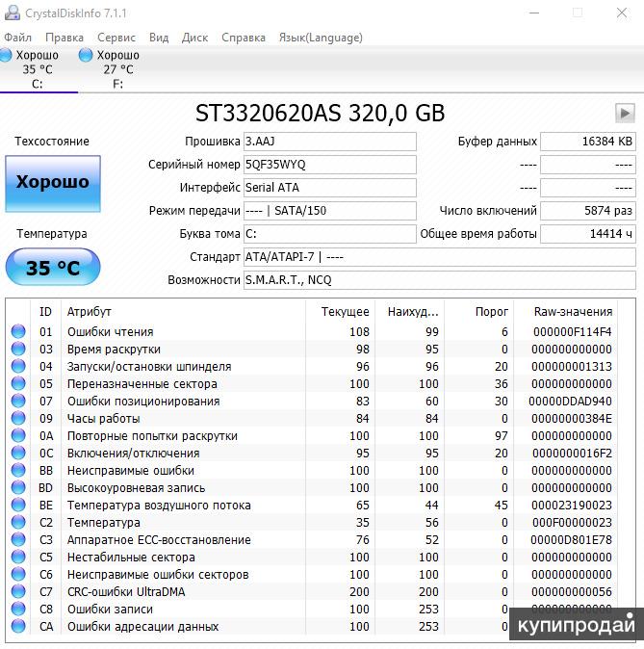This screenshot has height=649, width=644.
Task: Click status orb for attribute C2
Action: click(x=18, y=522)
